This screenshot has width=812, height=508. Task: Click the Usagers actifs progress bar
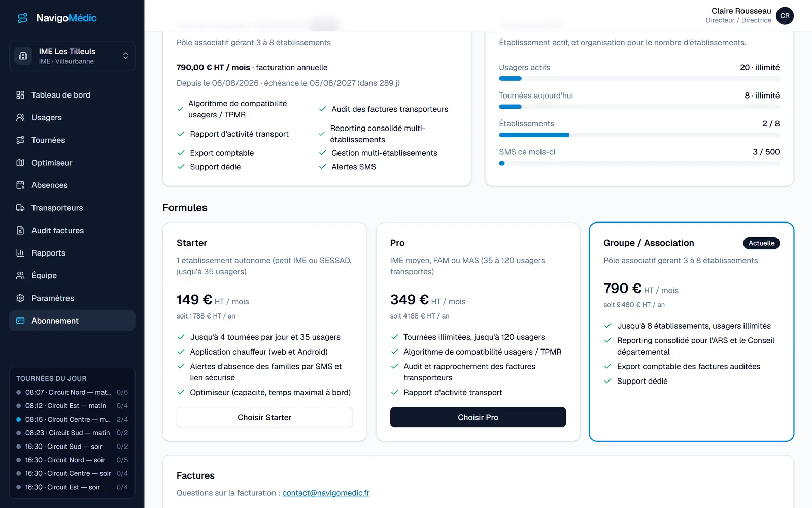pyautogui.click(x=639, y=78)
